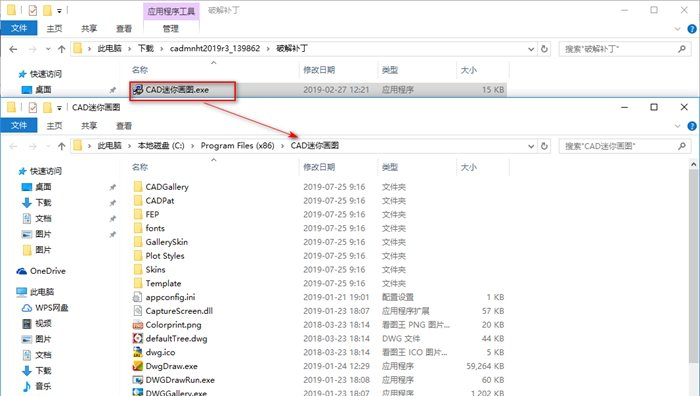This screenshot has width=700, height=411.
Task: Click 下载 breadcrumb in the 破解补丁 address bar
Action: (x=146, y=49)
